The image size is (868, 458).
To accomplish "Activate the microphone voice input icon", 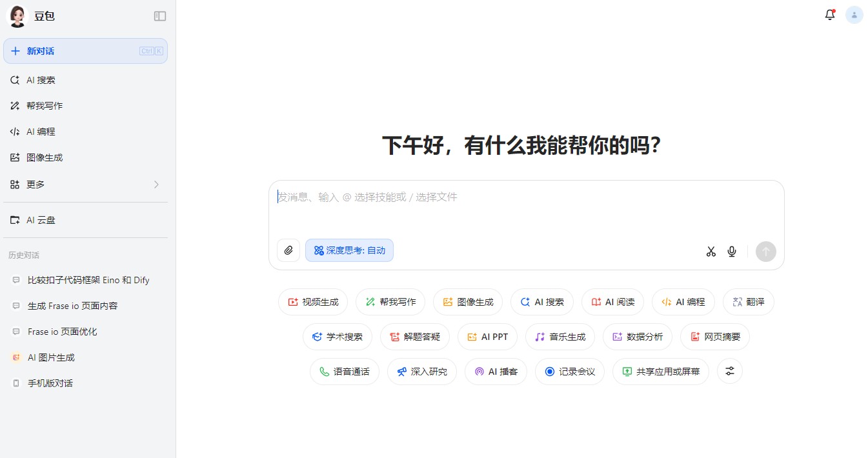I will (x=732, y=252).
